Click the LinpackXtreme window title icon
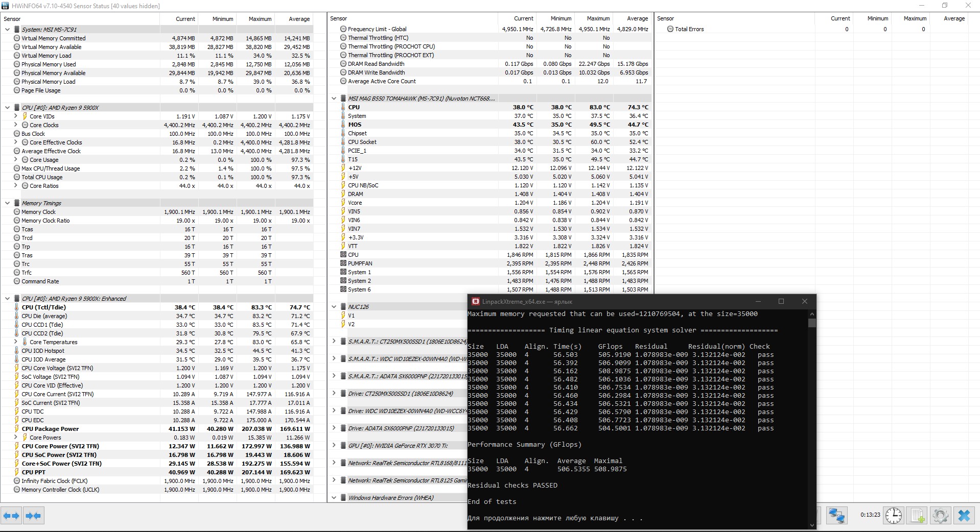This screenshot has height=532, width=980. pyautogui.click(x=475, y=302)
